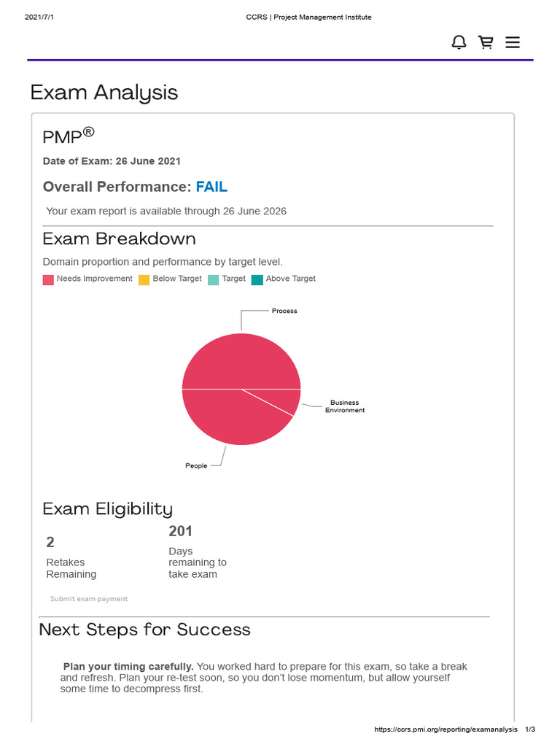Image resolution: width=560 pixels, height=747 pixels.
Task: Open the hamburger menu icon
Action: point(513,42)
